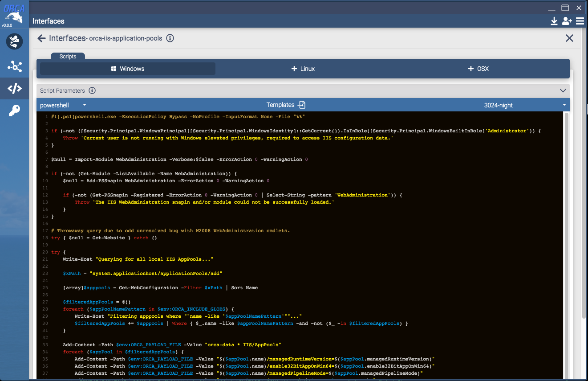Select the code interfaces sidebar icon
The width and height of the screenshot is (588, 381).
(x=15, y=88)
